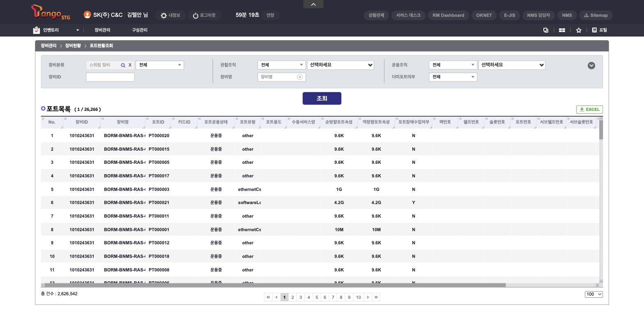The height and width of the screenshot is (317, 644).
Task: Open the Sitemap
Action: pyautogui.click(x=596, y=15)
